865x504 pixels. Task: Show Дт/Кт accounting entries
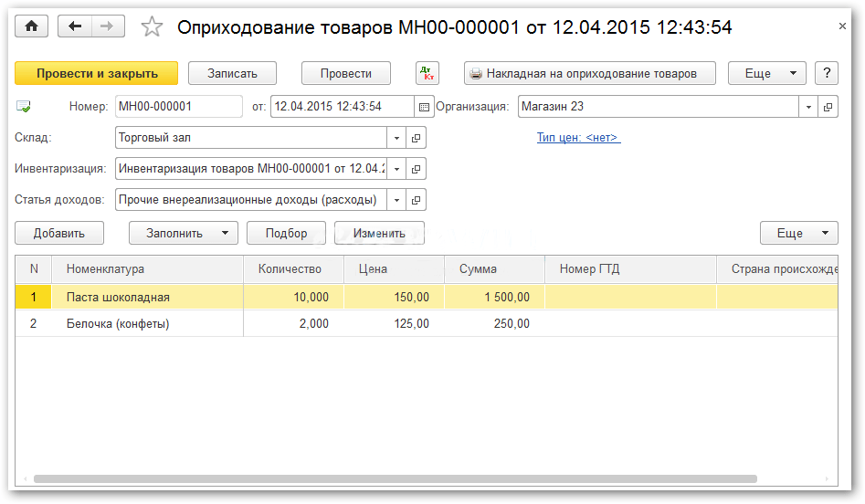coord(427,73)
